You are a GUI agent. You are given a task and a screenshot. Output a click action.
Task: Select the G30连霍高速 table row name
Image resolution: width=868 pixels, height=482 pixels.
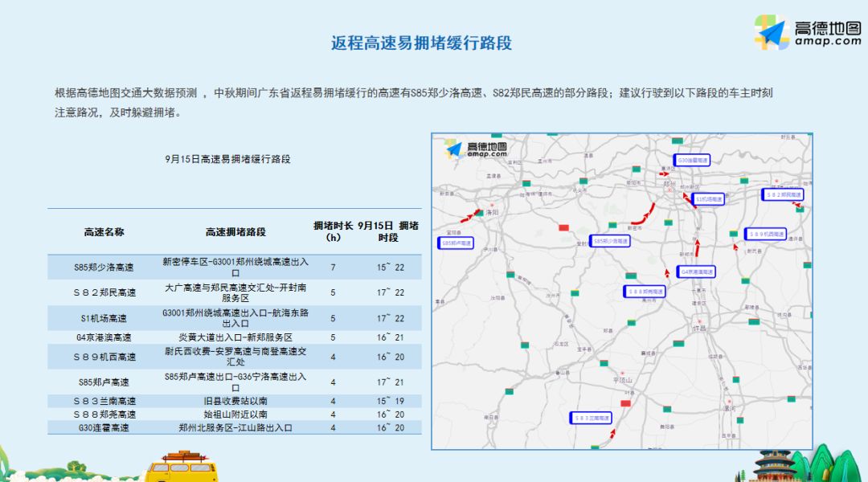104,428
